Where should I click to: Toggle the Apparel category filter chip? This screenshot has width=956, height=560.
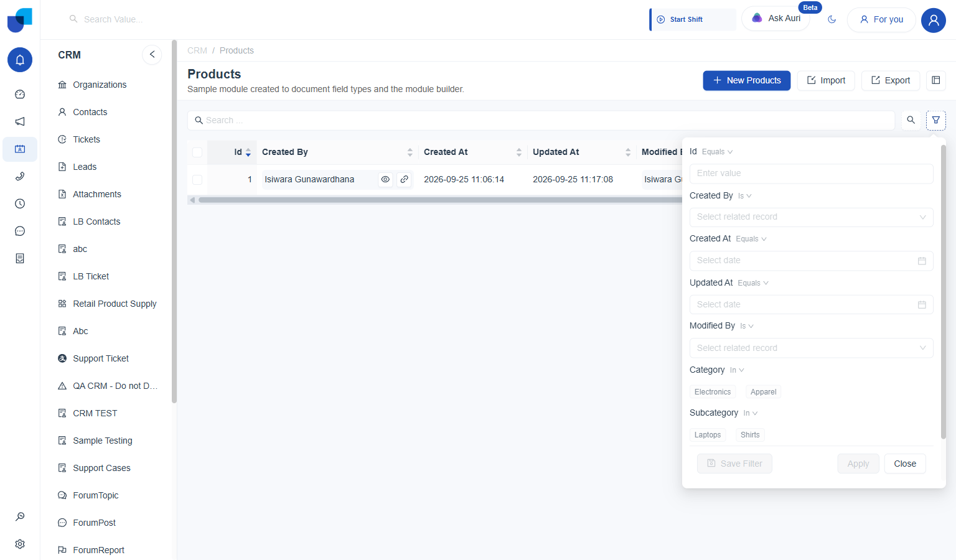[x=763, y=392]
